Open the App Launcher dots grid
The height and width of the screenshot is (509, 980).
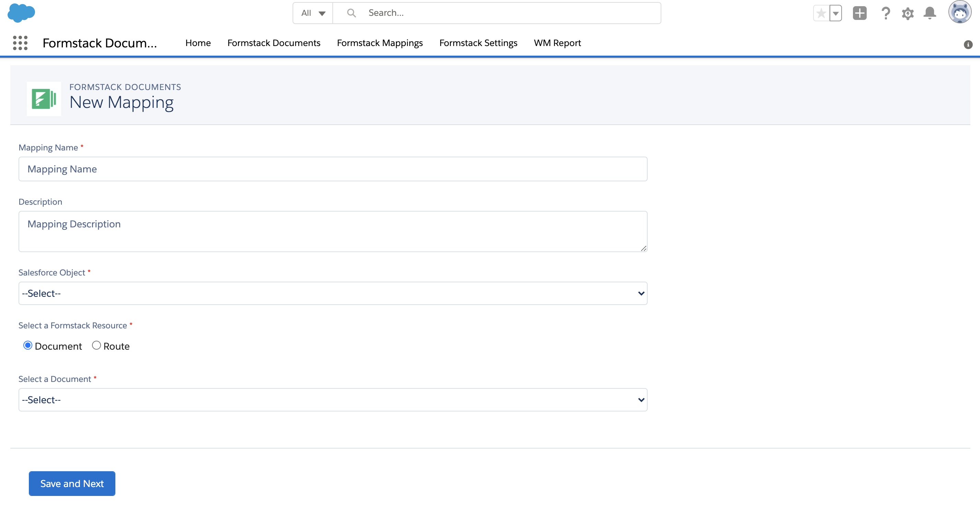(x=20, y=43)
